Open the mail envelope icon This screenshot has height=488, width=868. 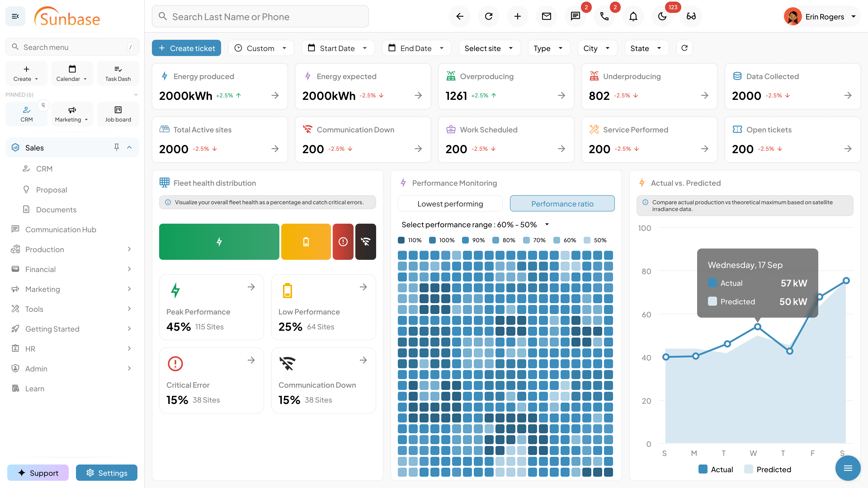(546, 16)
